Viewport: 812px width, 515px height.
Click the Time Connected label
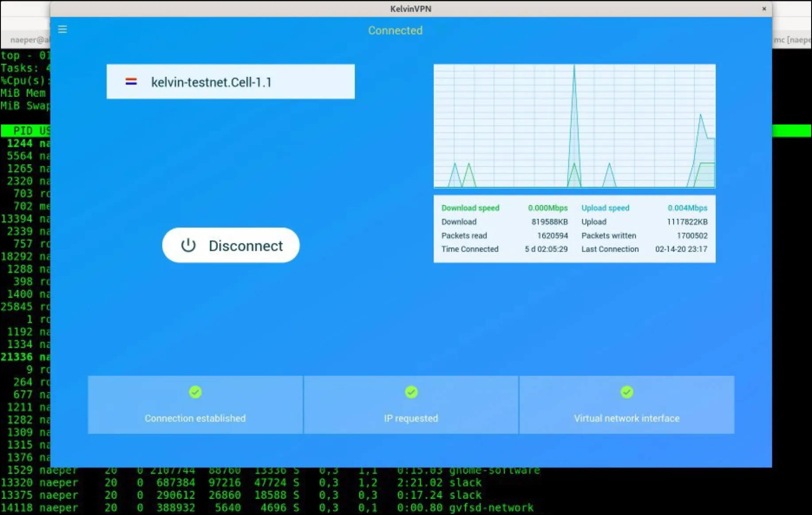[x=470, y=249]
